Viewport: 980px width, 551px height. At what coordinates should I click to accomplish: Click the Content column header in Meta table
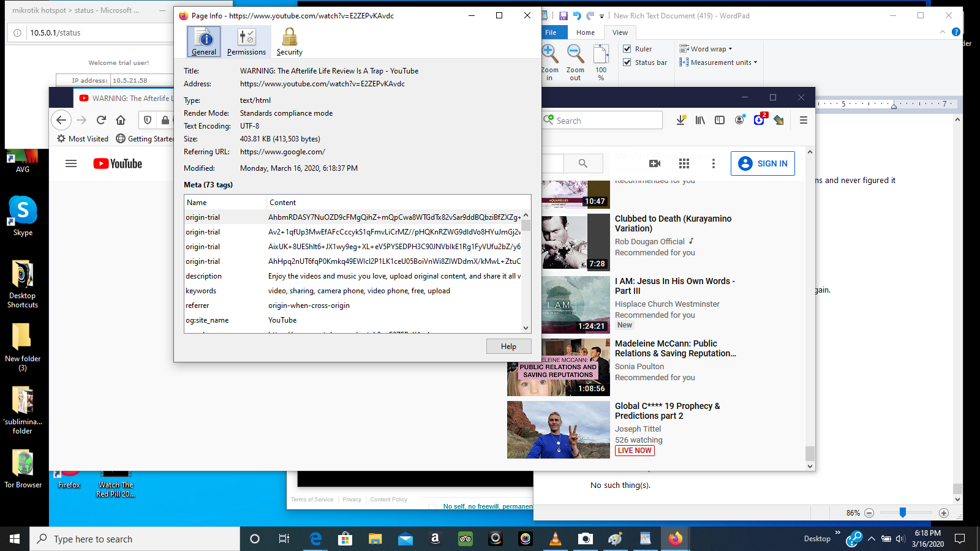pos(398,203)
